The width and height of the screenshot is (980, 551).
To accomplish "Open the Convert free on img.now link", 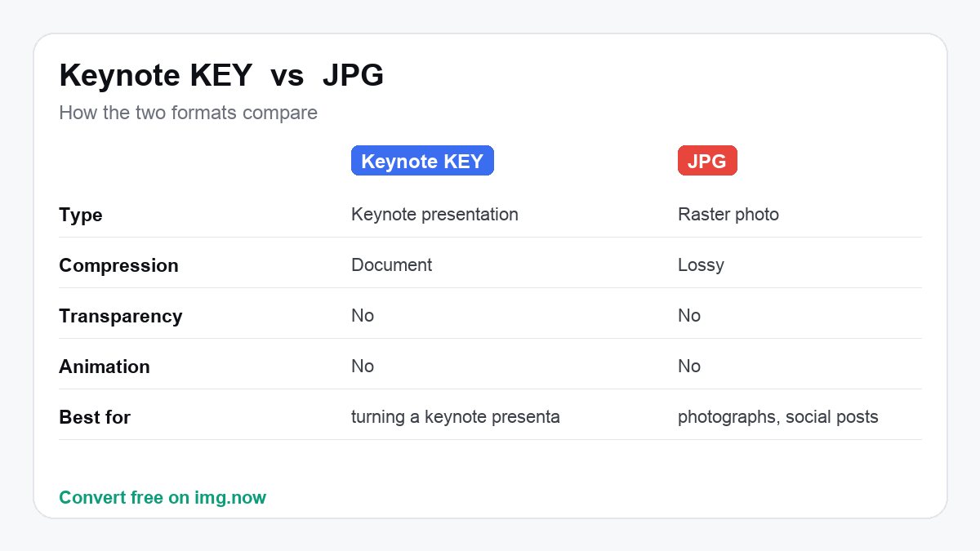I will [163, 497].
